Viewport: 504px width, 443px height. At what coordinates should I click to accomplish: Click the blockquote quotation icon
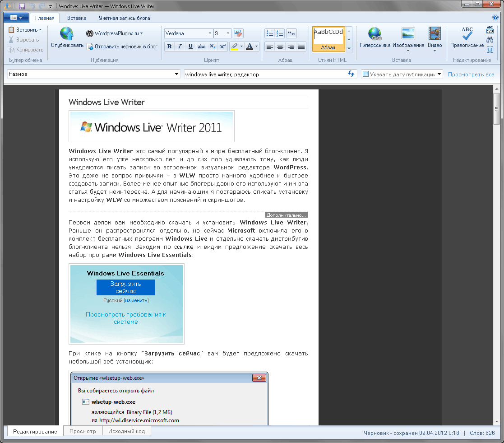[x=291, y=33]
